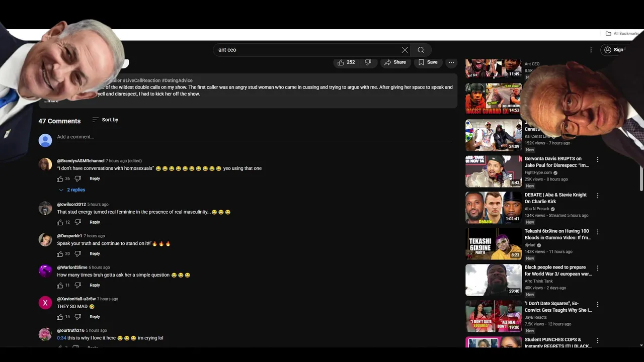Dislike BrandysASMRchannel's comment
The width and height of the screenshot is (644, 362).
point(78,178)
